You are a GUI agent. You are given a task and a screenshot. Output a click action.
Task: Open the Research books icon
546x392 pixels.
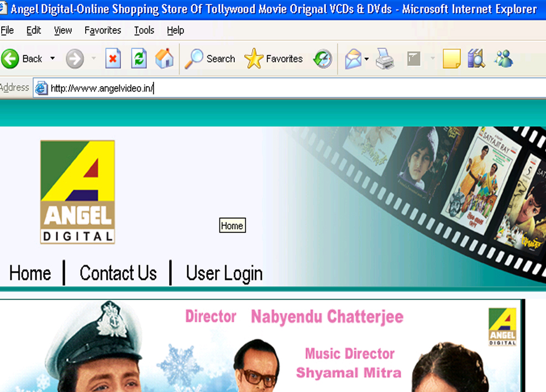click(x=476, y=59)
